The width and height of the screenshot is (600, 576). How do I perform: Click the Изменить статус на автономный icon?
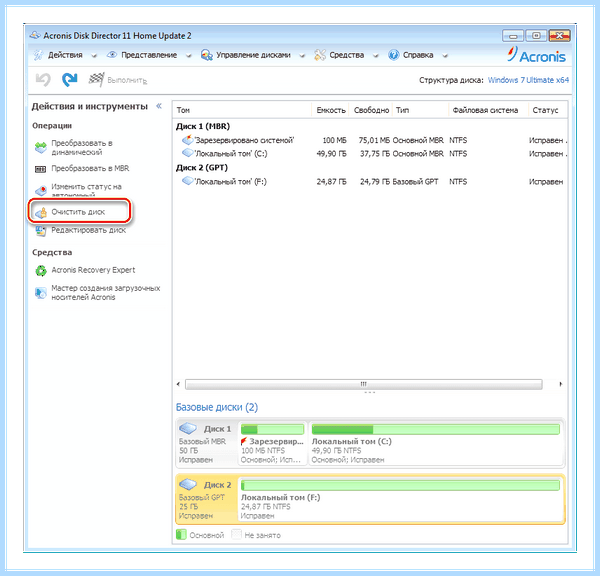pos(41,190)
